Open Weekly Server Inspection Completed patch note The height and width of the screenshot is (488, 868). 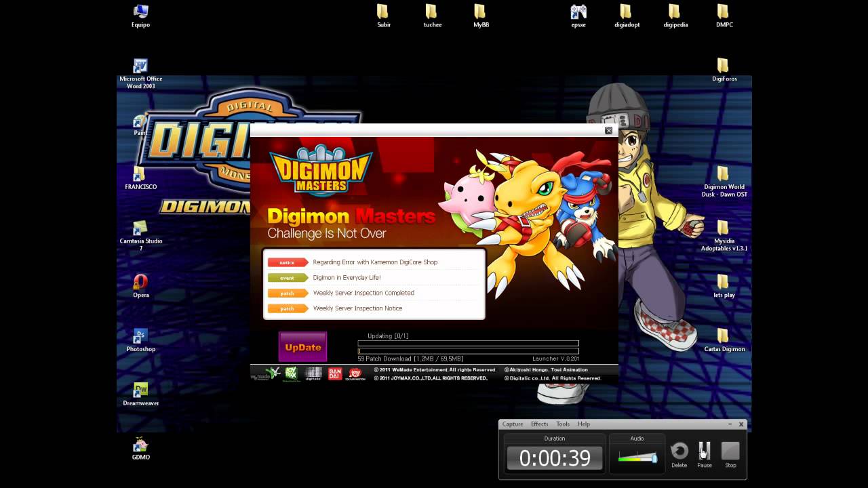tap(363, 293)
